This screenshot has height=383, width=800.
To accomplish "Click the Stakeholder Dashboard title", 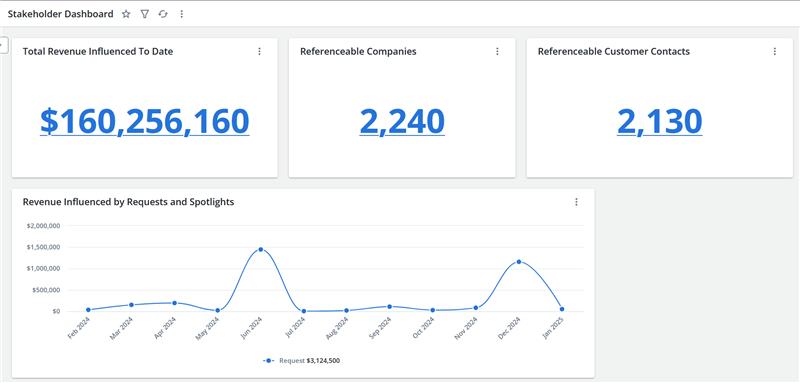I will pyautogui.click(x=60, y=14).
